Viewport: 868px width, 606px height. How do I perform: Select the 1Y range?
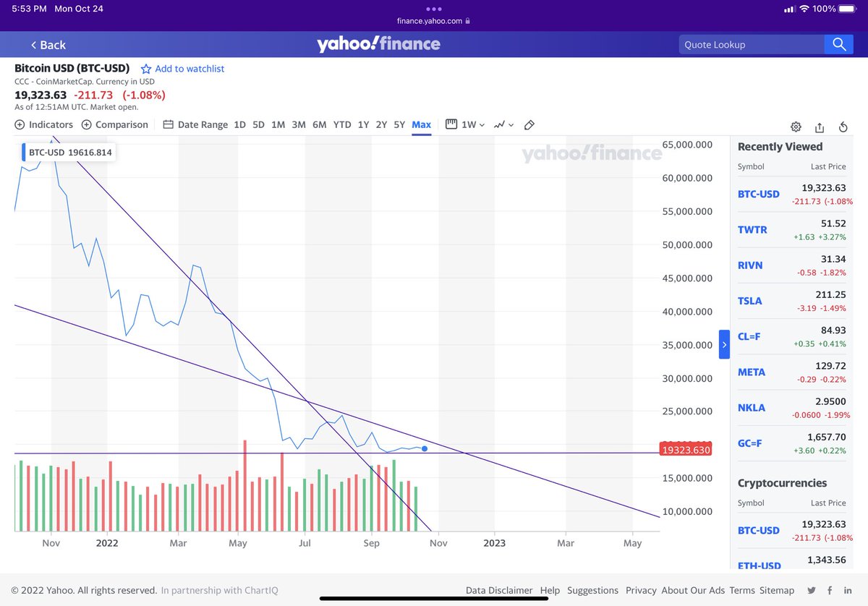[363, 124]
